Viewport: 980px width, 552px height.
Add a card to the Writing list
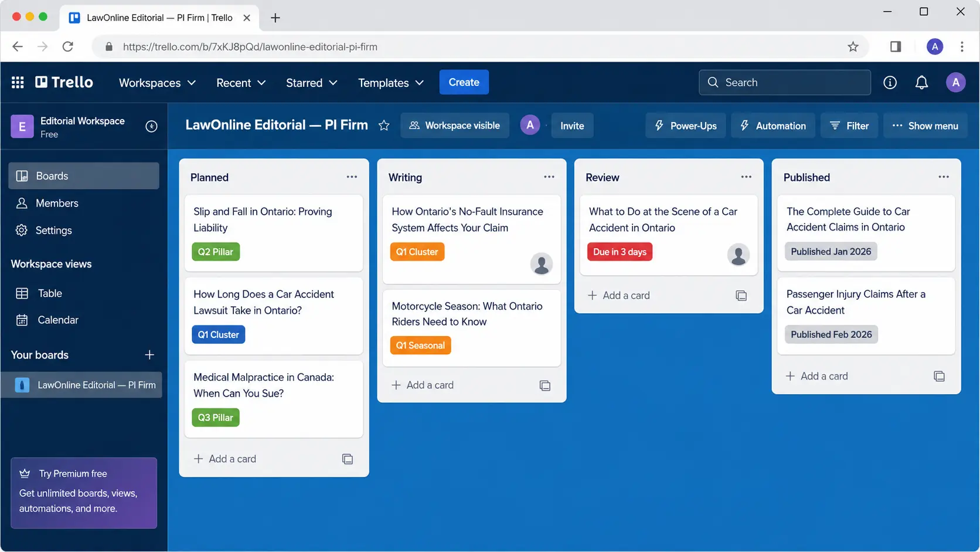click(423, 385)
